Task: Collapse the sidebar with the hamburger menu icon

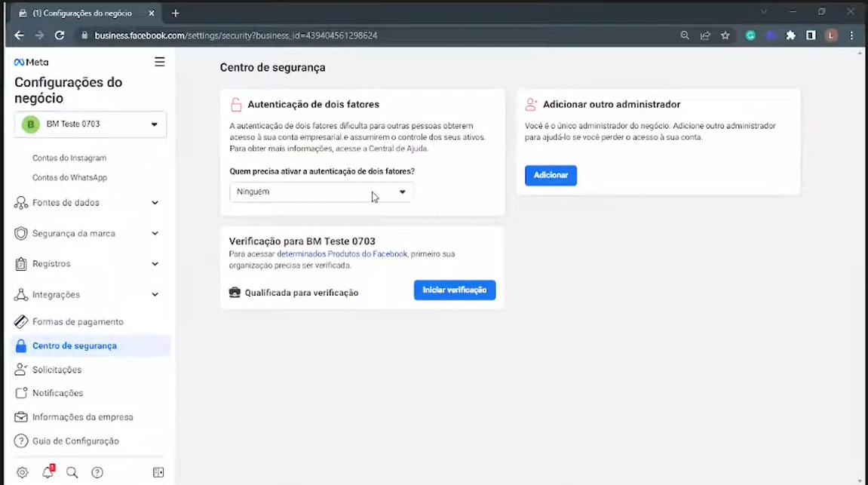Action: click(159, 62)
